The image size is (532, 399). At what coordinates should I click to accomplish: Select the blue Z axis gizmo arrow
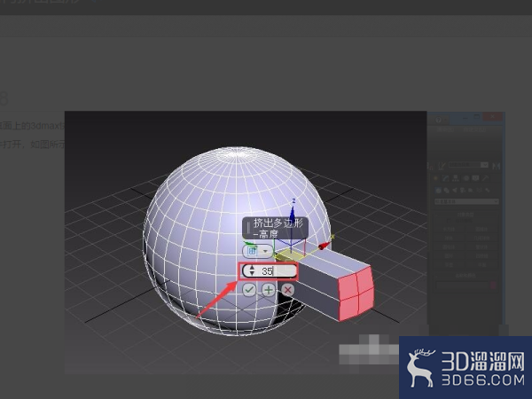coord(293,214)
